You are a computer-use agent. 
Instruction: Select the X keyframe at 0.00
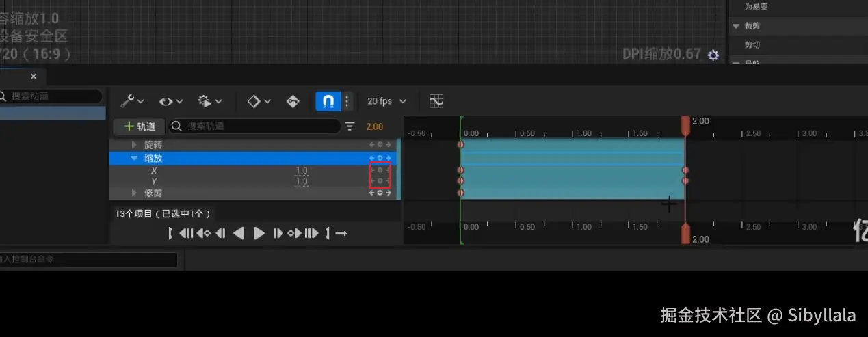pyautogui.click(x=460, y=170)
